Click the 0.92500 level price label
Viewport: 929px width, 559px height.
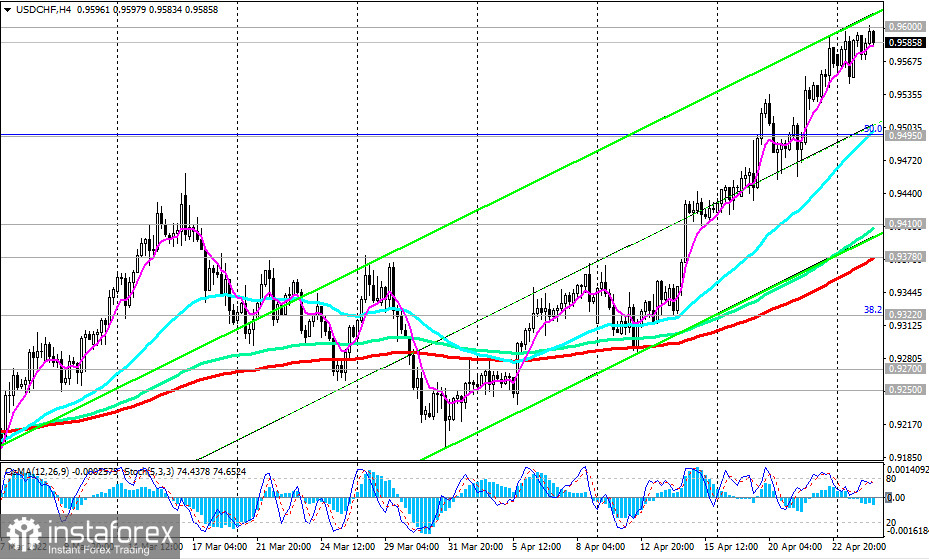coord(906,390)
